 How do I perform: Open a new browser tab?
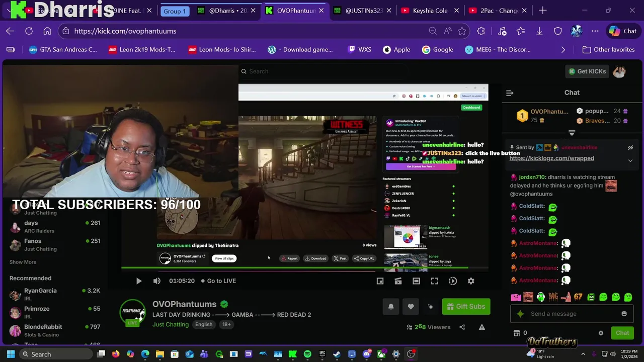pyautogui.click(x=543, y=11)
